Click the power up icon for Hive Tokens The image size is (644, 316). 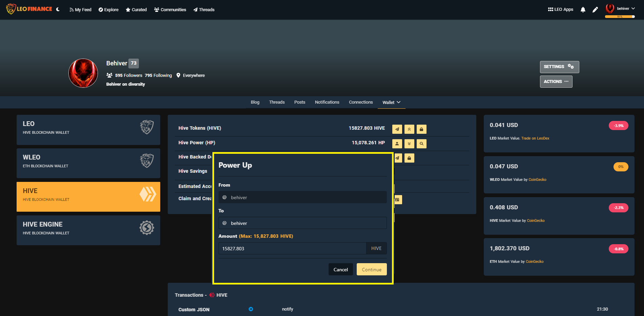tap(409, 129)
